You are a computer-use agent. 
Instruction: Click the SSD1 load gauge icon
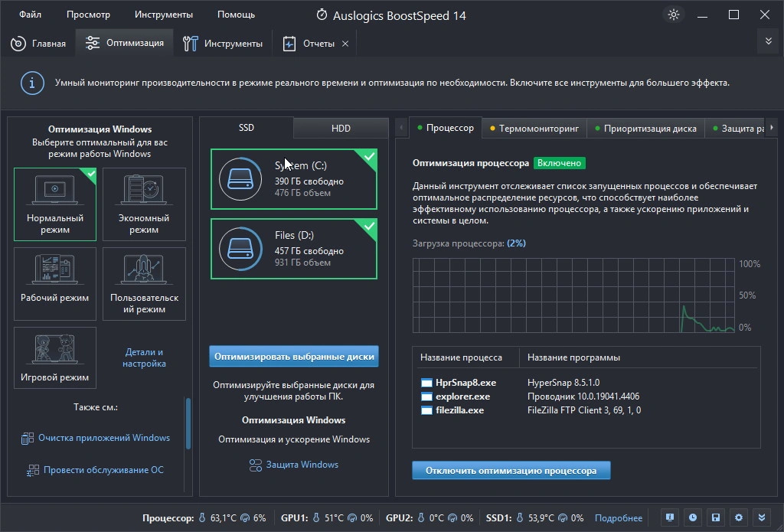point(563,518)
